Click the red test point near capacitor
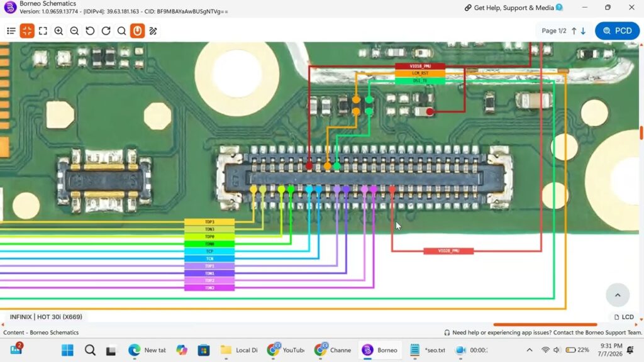 click(430, 112)
